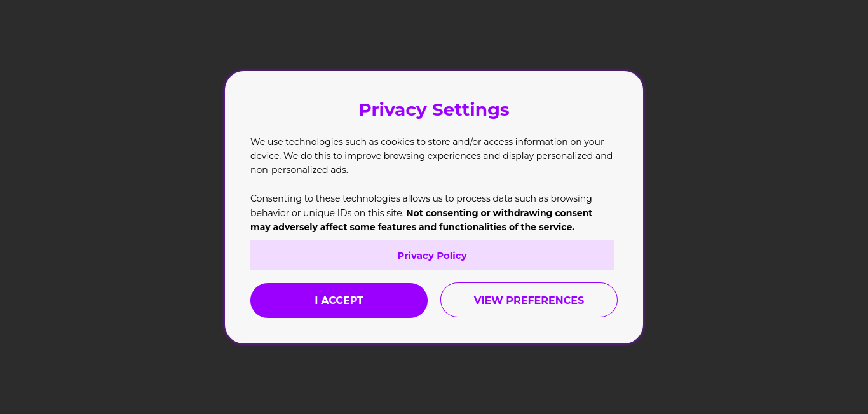This screenshot has width=868, height=414.
Task: Click the I ACCEPT button
Action: tap(339, 300)
